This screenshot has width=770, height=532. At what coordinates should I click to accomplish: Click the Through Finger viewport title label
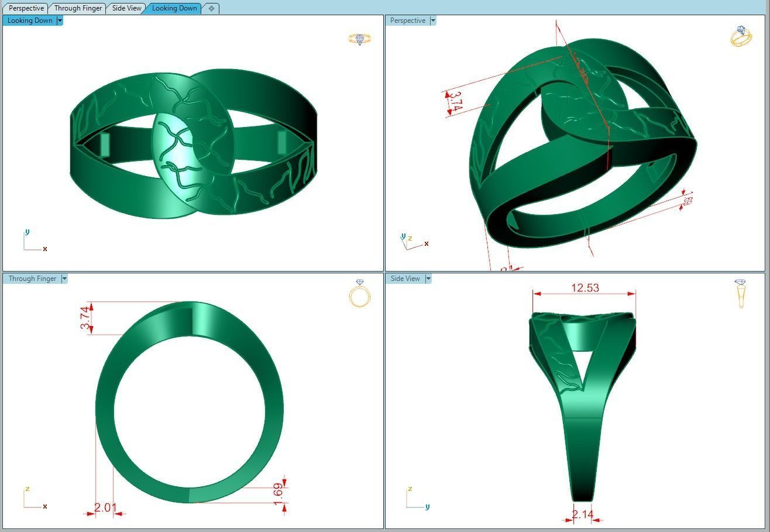32,279
